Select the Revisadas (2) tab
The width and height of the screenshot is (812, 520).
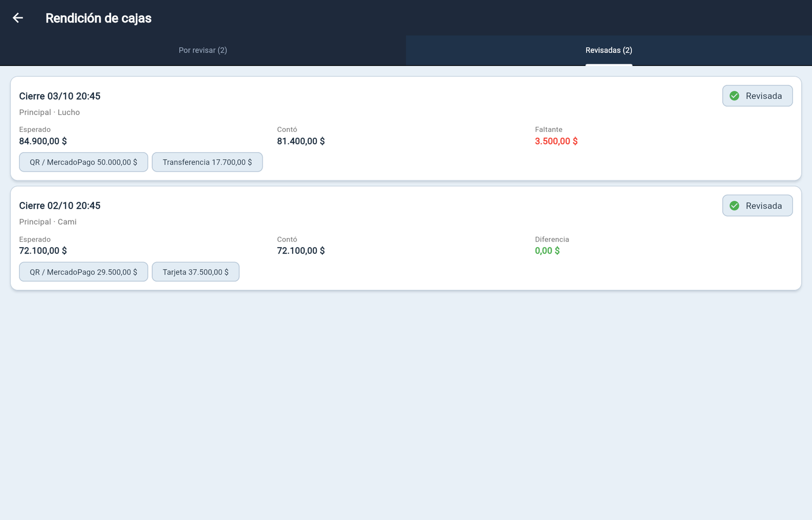(609, 50)
